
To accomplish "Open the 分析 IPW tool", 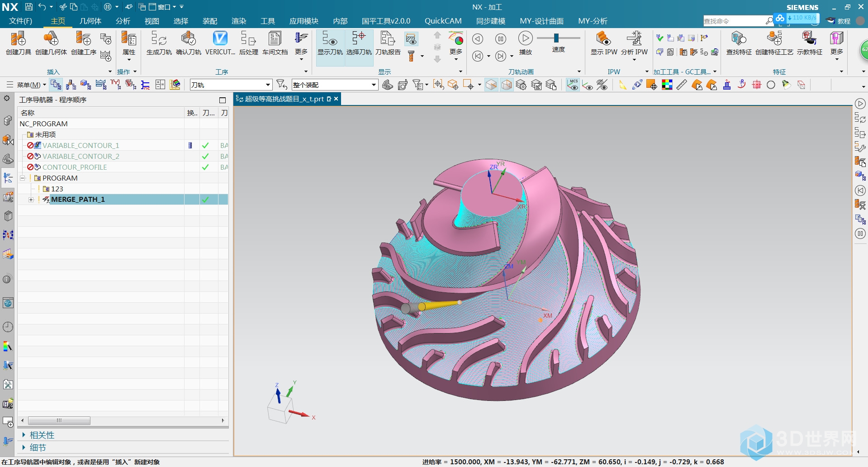I will pyautogui.click(x=634, y=46).
